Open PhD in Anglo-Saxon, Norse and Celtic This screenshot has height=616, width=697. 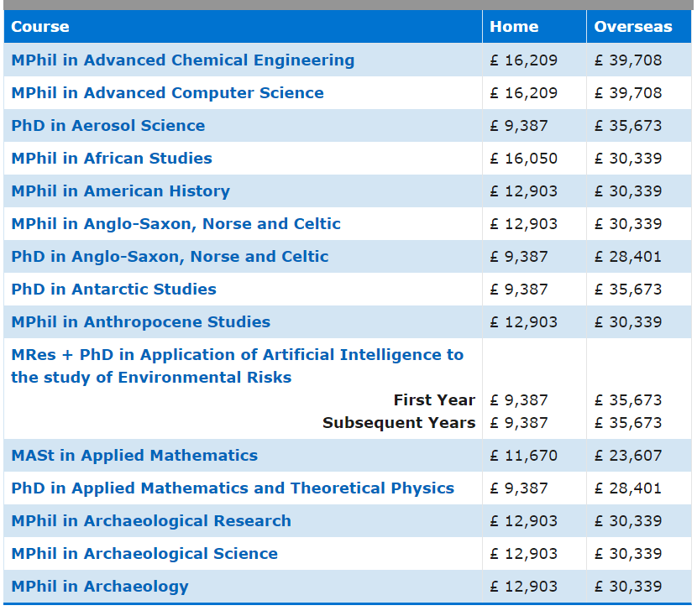point(170,257)
